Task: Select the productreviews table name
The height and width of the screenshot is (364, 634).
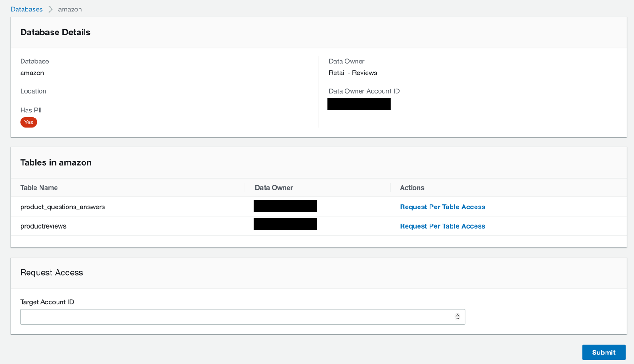Action: point(43,226)
